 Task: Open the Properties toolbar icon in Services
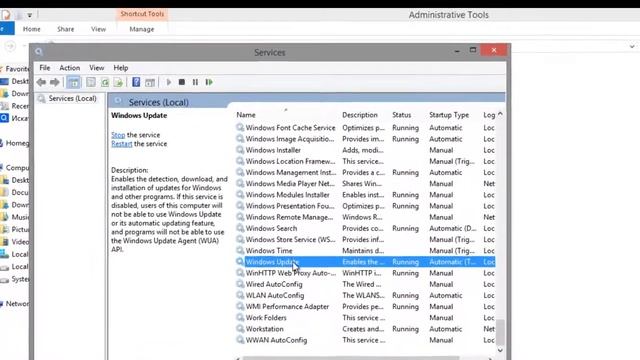91,82
